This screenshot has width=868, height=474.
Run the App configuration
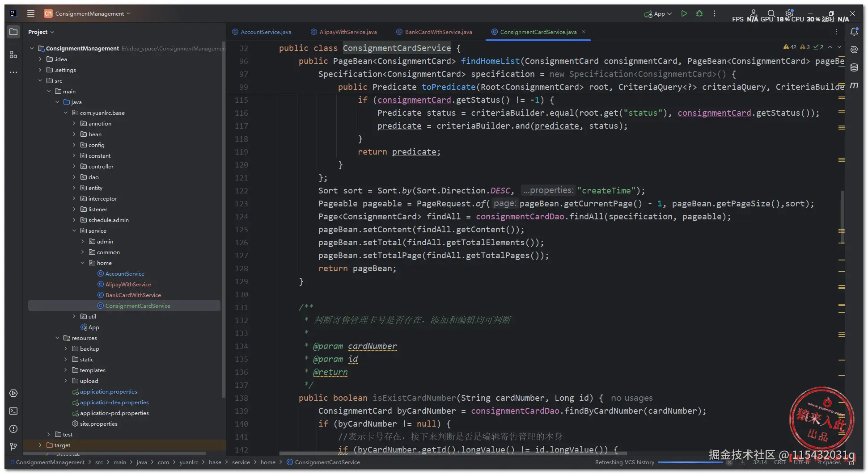(684, 13)
